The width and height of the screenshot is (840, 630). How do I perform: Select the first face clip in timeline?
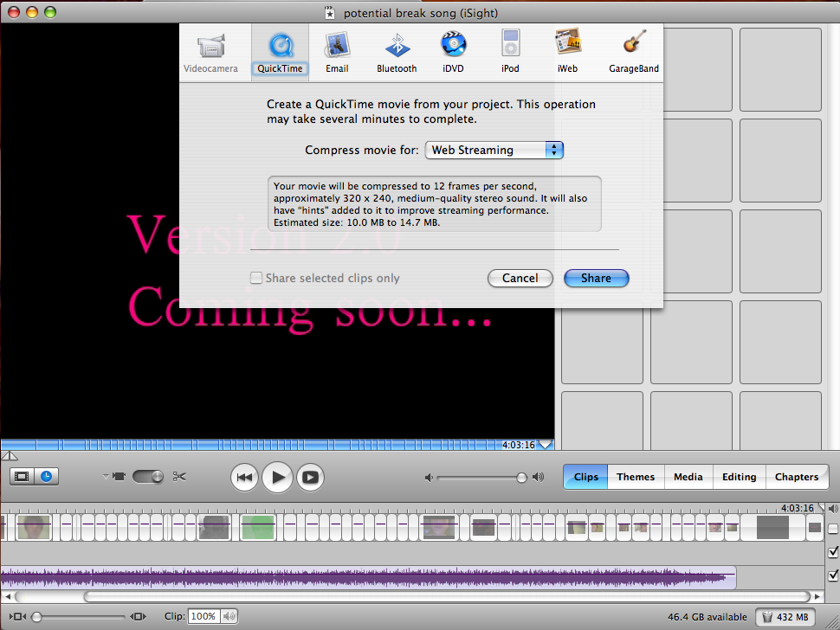34,528
